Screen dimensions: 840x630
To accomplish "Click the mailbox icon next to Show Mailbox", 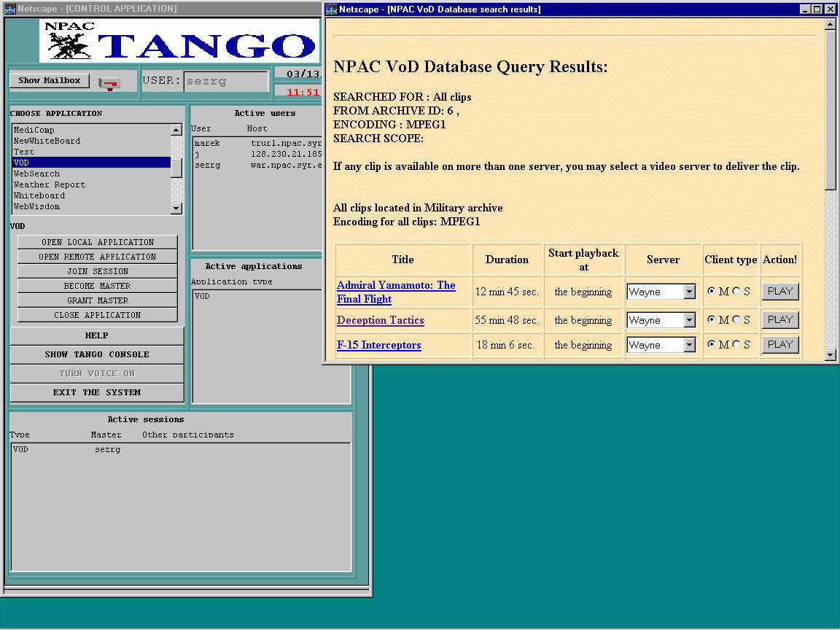I will [x=109, y=82].
